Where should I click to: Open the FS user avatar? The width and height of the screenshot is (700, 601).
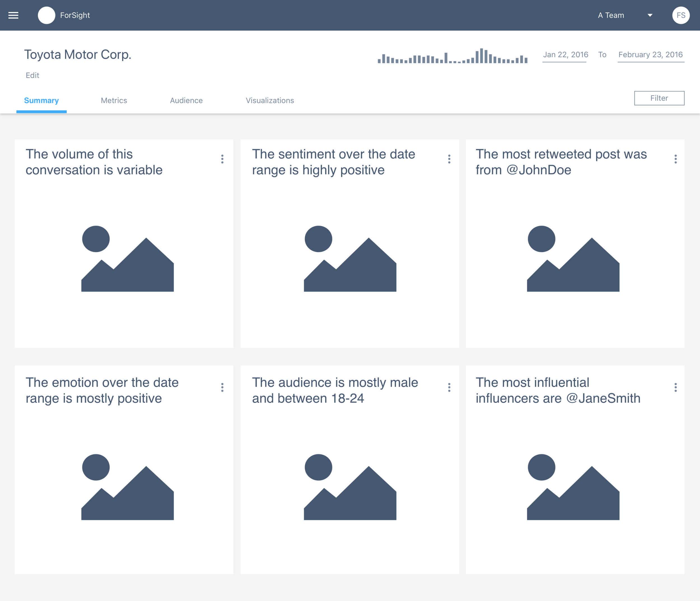(x=680, y=15)
